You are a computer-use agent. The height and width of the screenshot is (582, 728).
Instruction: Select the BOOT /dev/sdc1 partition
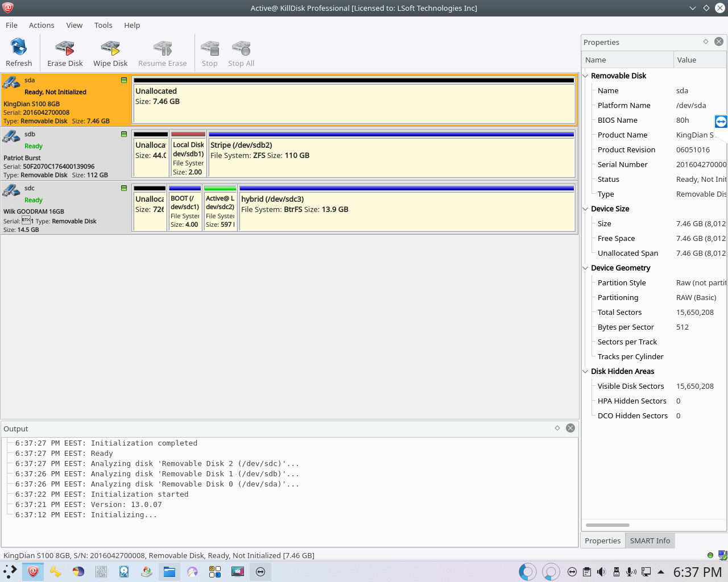[x=185, y=208]
